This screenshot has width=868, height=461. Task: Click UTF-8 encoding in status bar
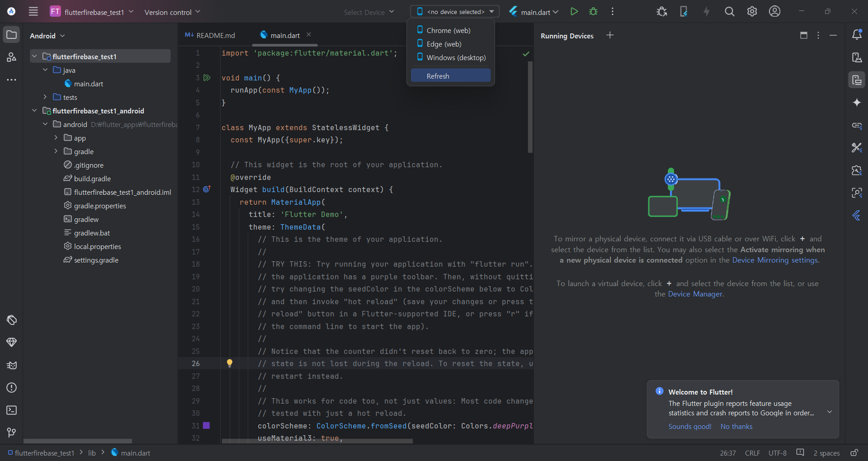tap(778, 453)
